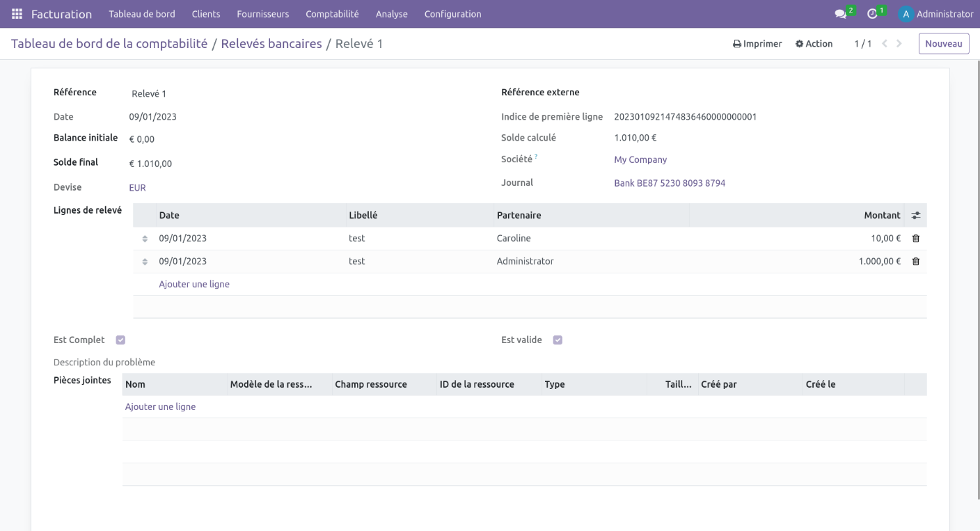The image size is (980, 531).
Task: Click the Facturation app title
Action: point(61,14)
